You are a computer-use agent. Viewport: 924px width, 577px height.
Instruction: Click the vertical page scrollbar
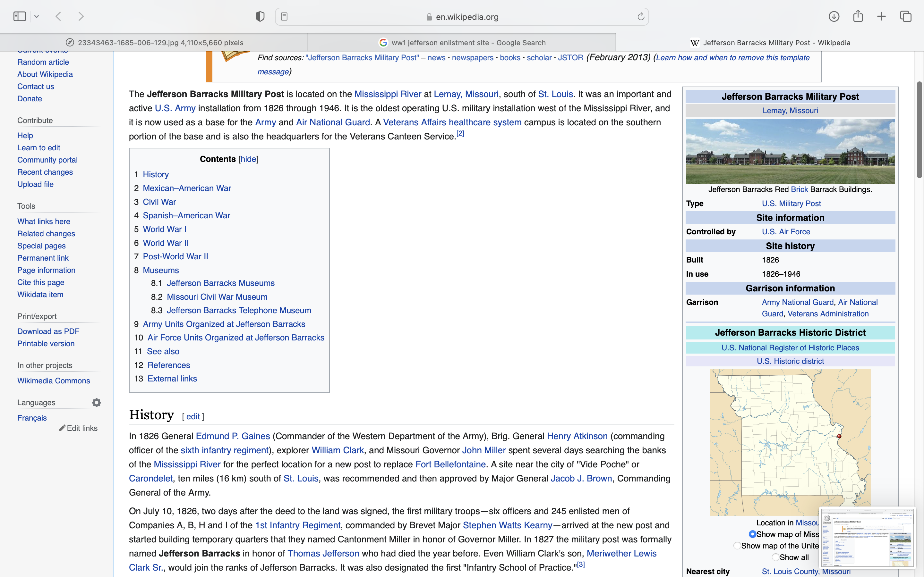point(919,130)
